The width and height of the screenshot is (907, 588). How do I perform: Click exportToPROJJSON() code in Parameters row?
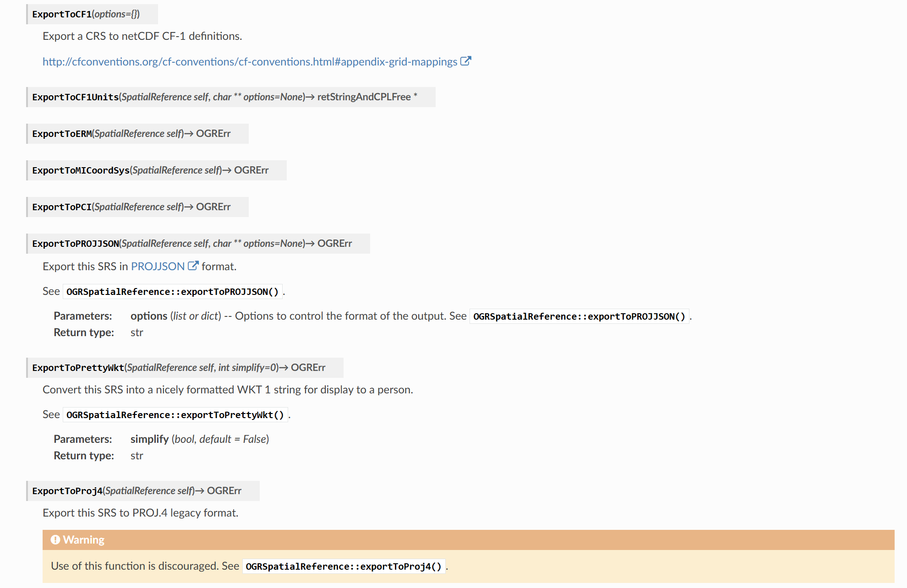click(x=579, y=316)
